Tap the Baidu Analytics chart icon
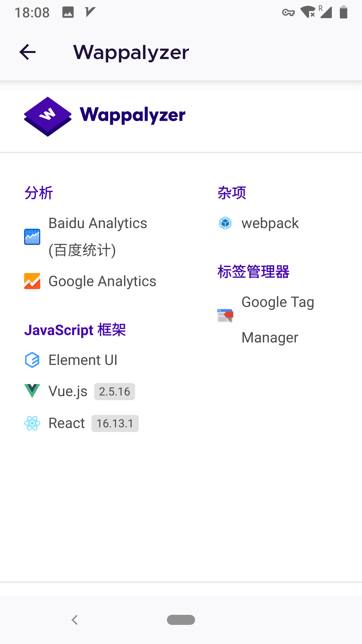 (x=32, y=237)
